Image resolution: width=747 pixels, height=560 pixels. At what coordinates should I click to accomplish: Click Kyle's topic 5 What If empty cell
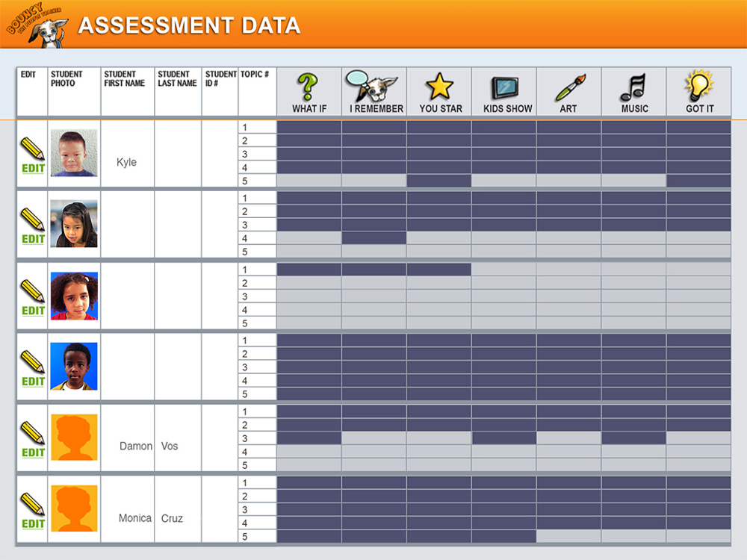coord(309,181)
